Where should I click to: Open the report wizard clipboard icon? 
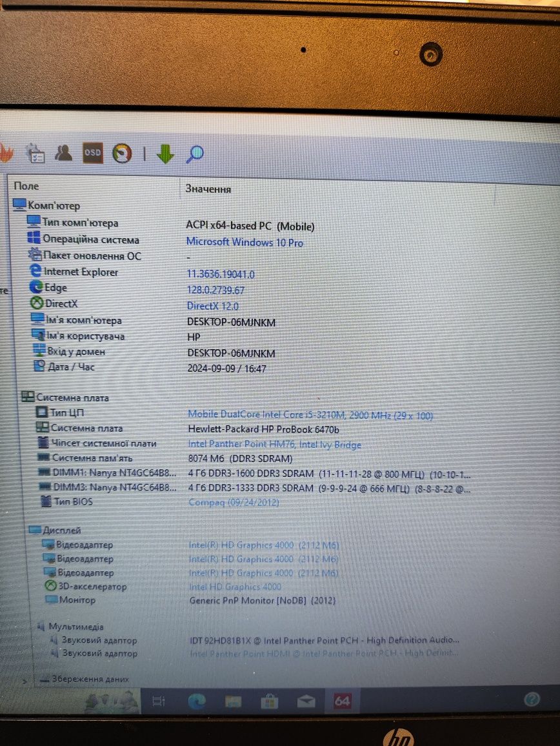tap(35, 153)
